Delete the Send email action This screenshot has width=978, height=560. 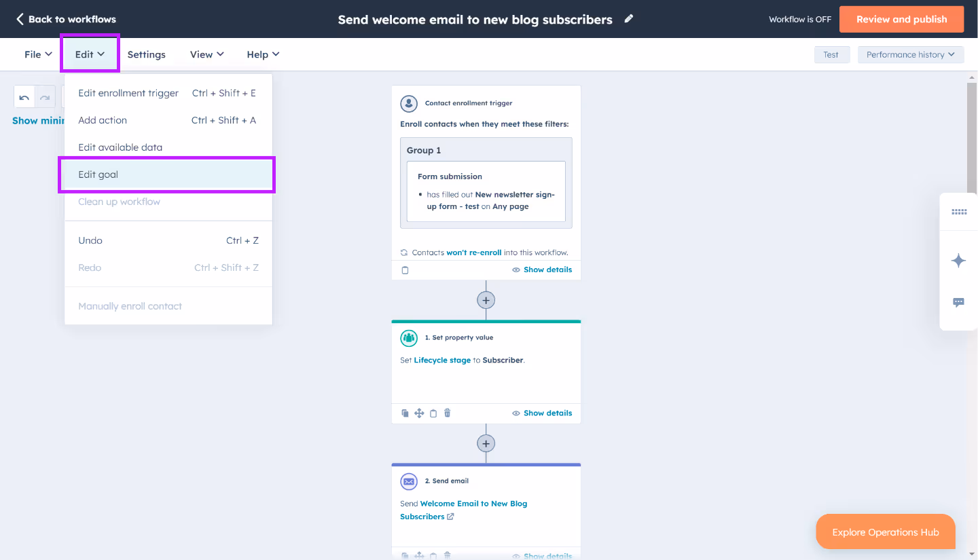click(x=447, y=555)
